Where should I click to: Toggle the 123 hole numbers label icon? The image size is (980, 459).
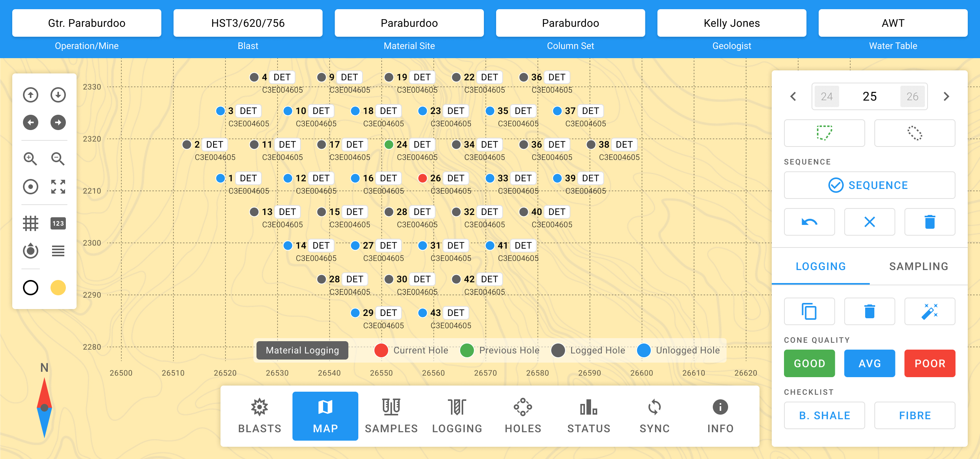pyautogui.click(x=58, y=223)
